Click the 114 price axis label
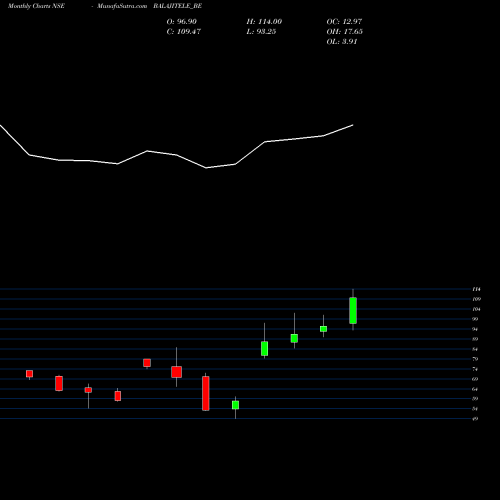This screenshot has height=500, width=500. (476, 289)
